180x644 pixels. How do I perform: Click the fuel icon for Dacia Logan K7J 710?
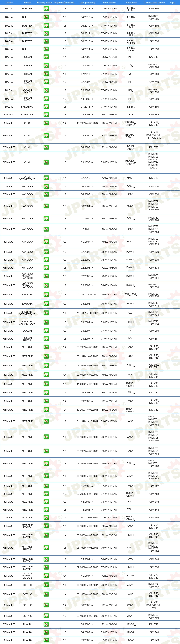46,57
